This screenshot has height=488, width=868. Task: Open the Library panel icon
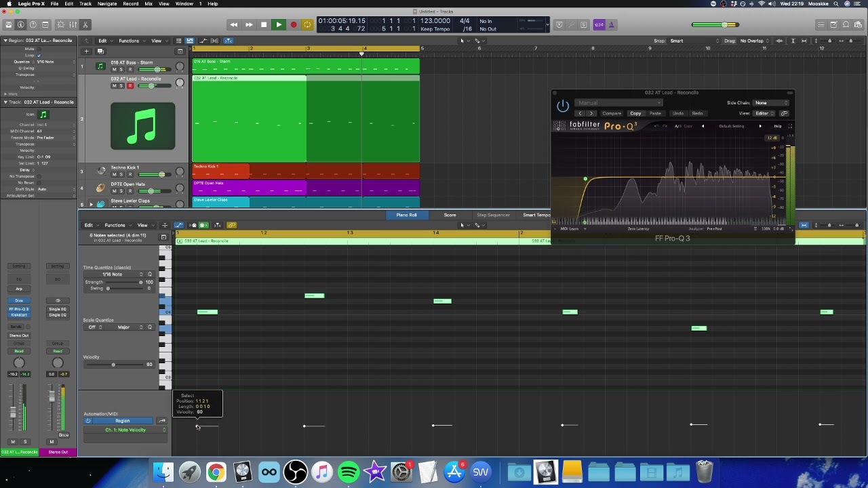click(x=8, y=25)
